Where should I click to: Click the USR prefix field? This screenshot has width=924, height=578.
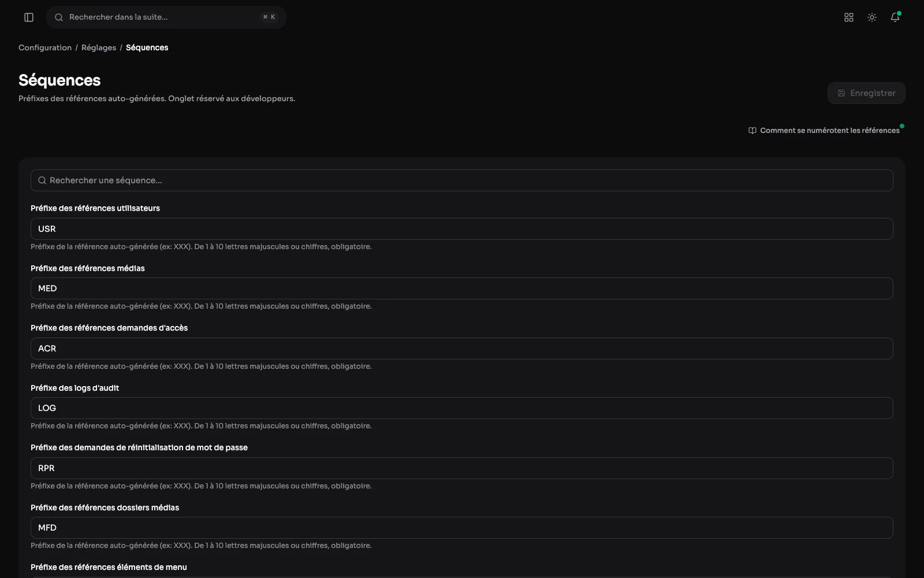point(462,229)
